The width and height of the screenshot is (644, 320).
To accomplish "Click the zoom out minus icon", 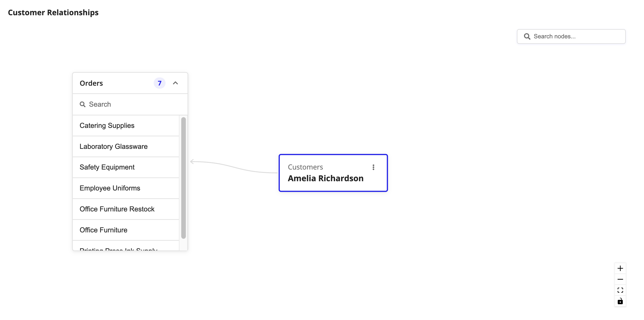I will (x=620, y=279).
